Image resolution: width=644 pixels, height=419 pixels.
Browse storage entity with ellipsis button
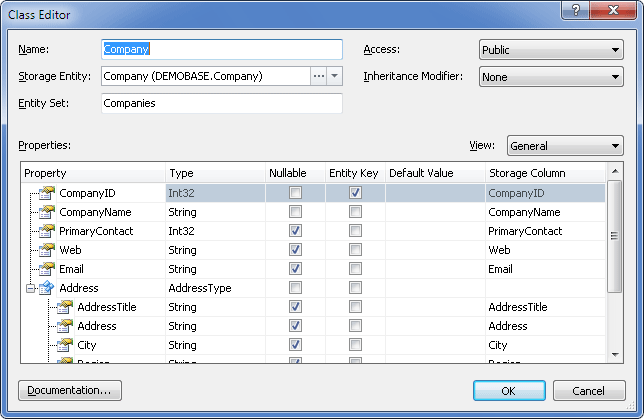pyautogui.click(x=319, y=76)
